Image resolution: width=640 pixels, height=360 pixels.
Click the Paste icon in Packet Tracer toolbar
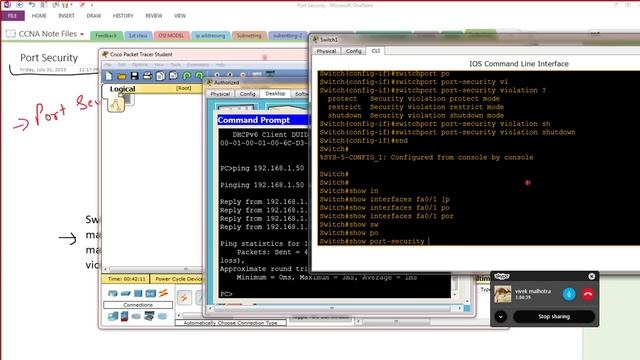[x=173, y=76]
